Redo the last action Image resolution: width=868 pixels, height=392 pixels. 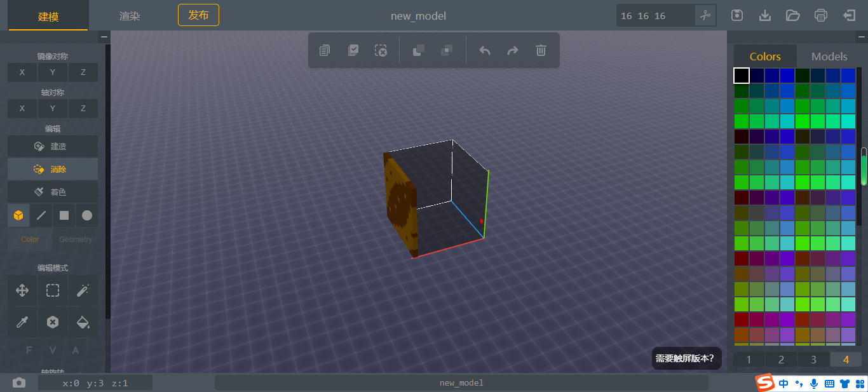513,50
